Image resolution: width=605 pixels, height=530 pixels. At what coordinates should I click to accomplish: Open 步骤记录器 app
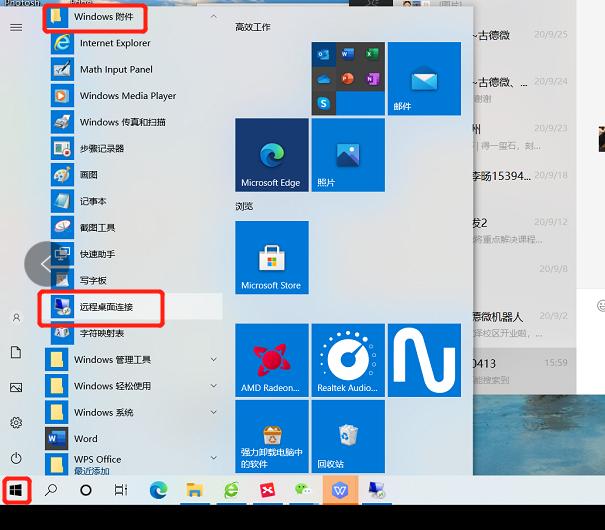point(136,149)
